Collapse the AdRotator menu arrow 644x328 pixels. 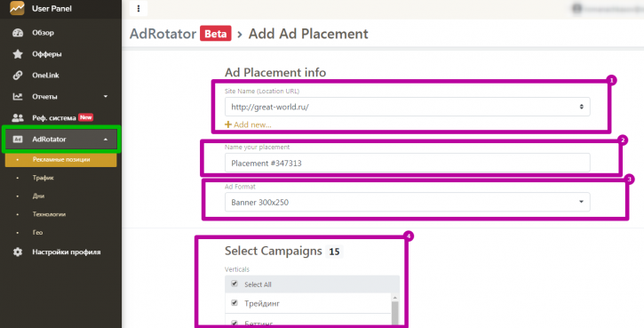[x=106, y=140]
